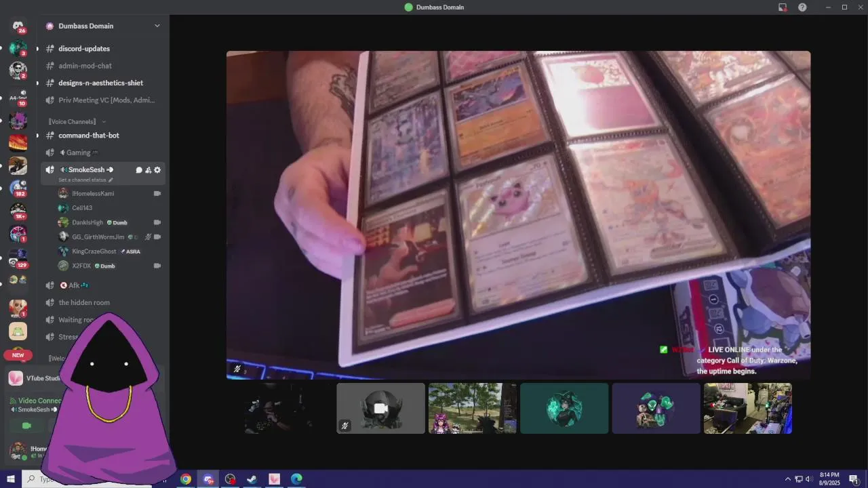Open SmokeSesh channel settings gear
The height and width of the screenshot is (488, 868).
157,170
